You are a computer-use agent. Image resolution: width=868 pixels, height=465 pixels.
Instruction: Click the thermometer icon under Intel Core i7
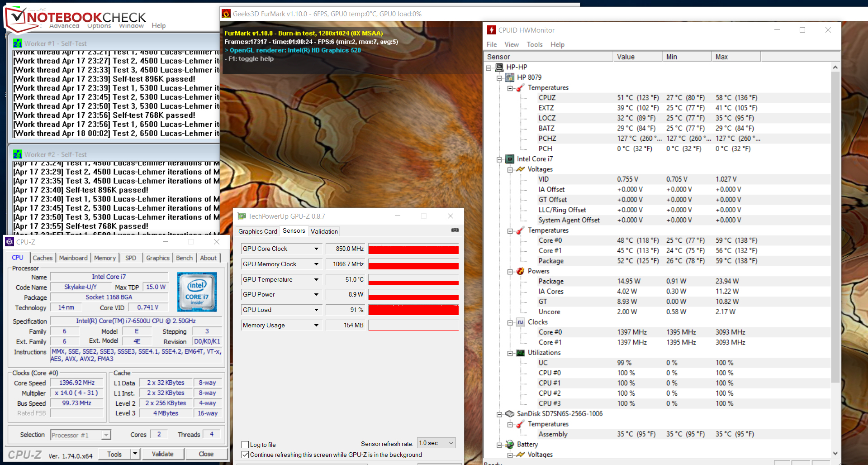point(520,230)
